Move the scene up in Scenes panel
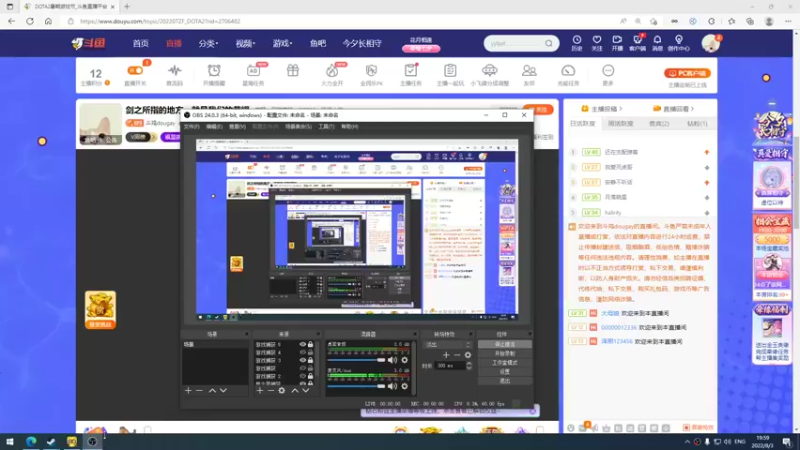This screenshot has height=450, width=800. coord(212,390)
